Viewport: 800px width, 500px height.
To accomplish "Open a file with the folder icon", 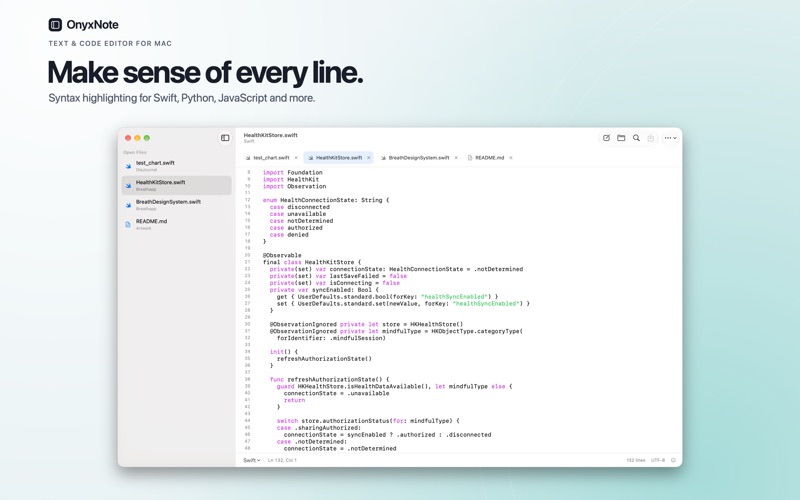I will pos(621,138).
